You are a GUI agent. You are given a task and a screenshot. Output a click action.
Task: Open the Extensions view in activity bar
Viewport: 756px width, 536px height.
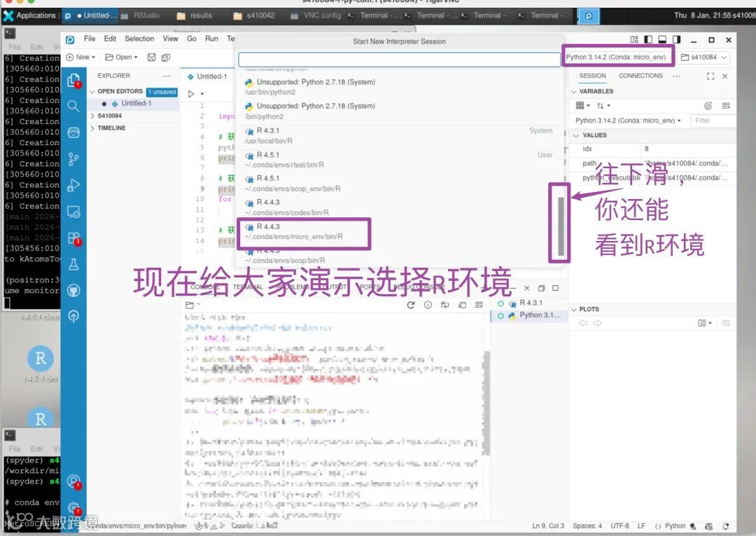pos(73,238)
